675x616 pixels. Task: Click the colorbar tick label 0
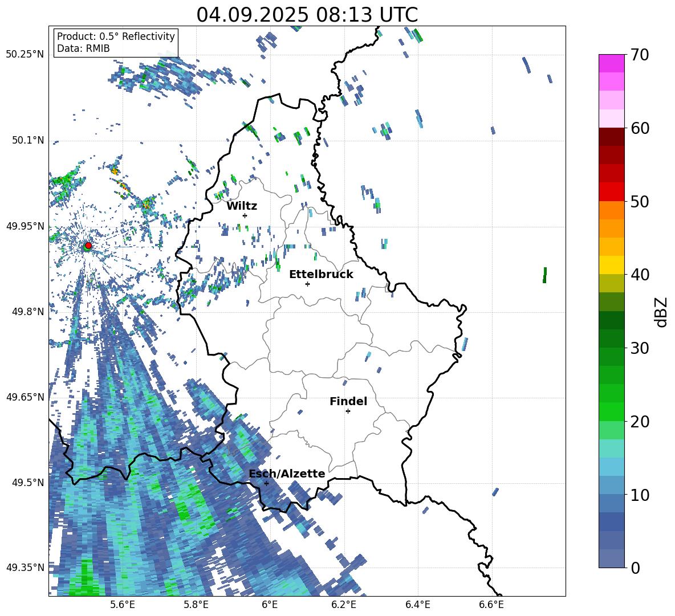[x=636, y=568]
